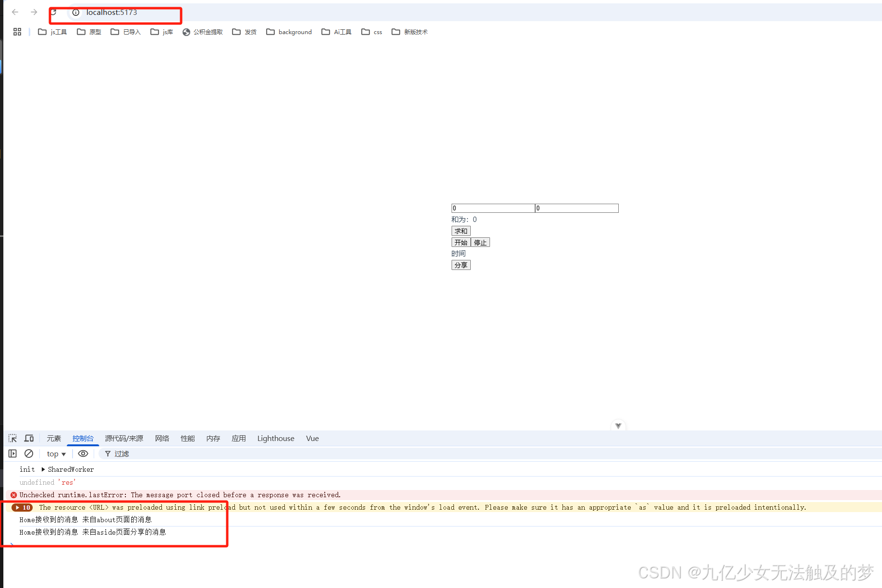The image size is (882, 588).
Task: Click the init log text
Action: click(x=27, y=469)
